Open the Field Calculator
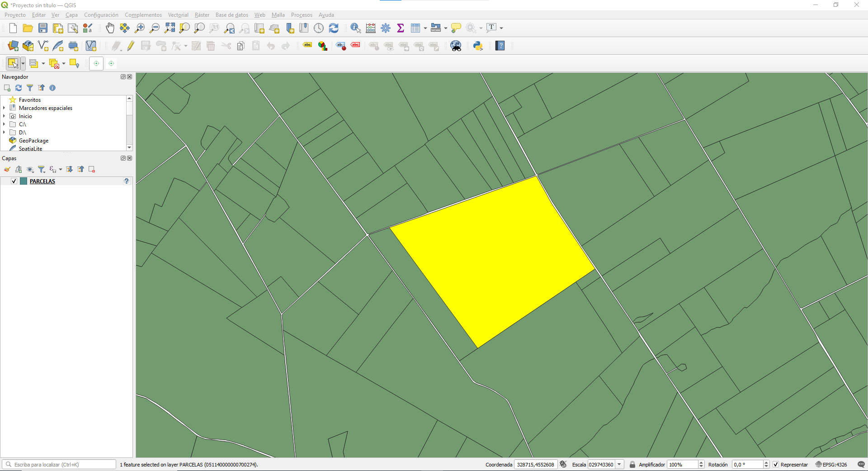The image size is (868, 471). pyautogui.click(x=371, y=28)
